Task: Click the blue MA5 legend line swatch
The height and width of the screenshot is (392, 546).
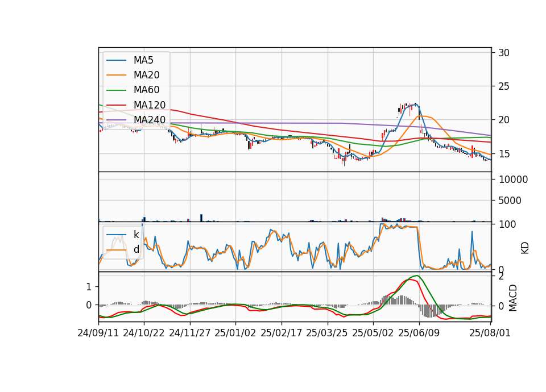Action: click(116, 61)
